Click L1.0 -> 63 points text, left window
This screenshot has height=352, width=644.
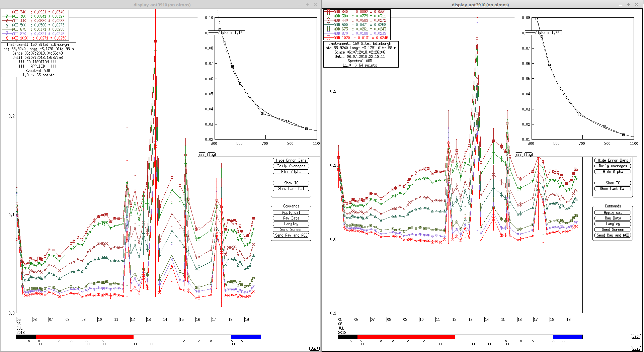pyautogui.click(x=37, y=75)
